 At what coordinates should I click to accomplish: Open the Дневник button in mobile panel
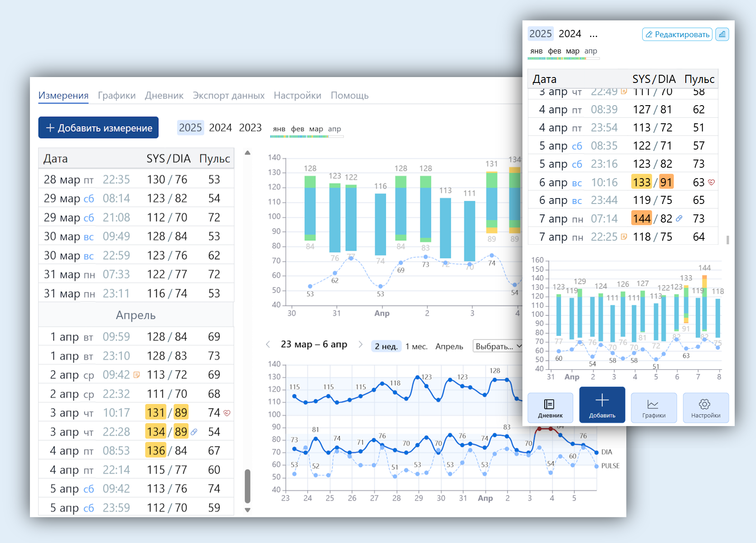pos(550,407)
